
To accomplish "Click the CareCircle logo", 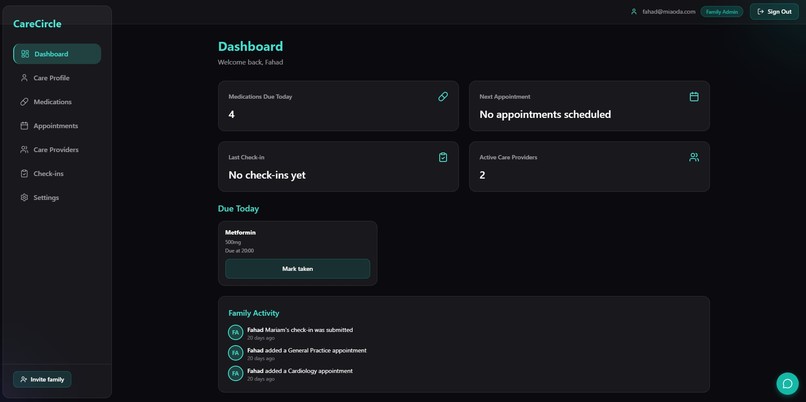I will coord(37,24).
